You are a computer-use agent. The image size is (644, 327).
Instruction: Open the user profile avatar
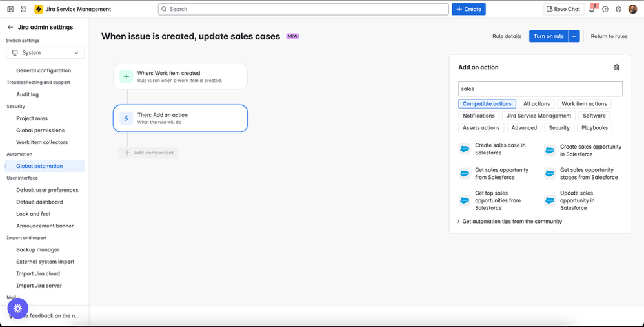pos(632,9)
